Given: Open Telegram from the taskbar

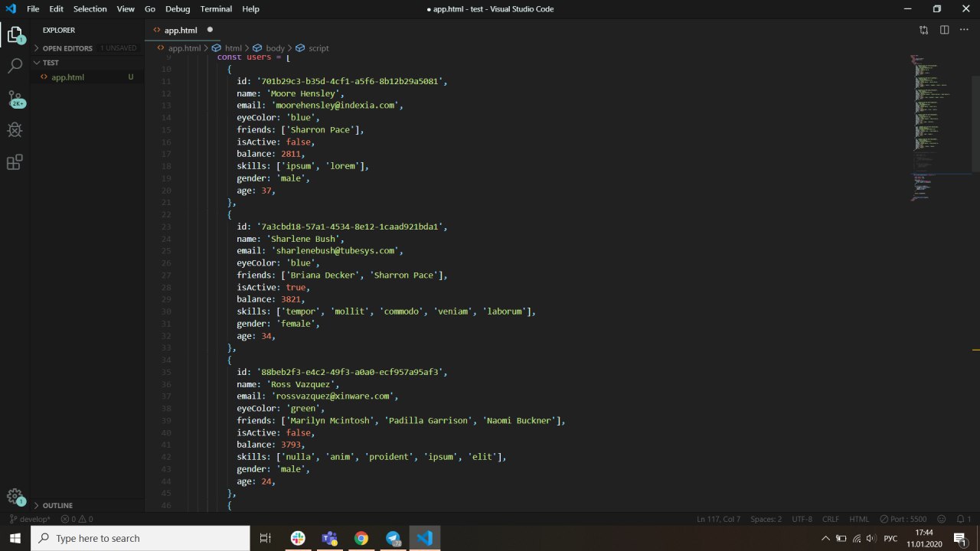Looking at the screenshot, I should coord(394,538).
